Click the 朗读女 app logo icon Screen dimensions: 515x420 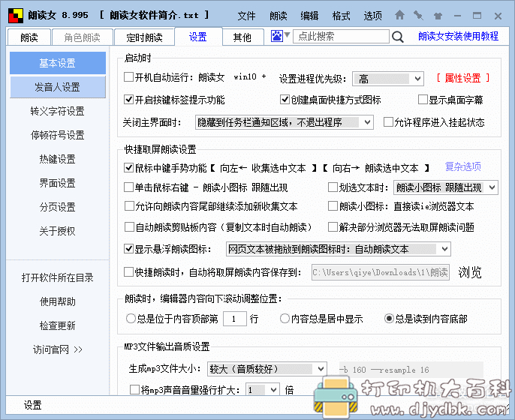pos(16,16)
